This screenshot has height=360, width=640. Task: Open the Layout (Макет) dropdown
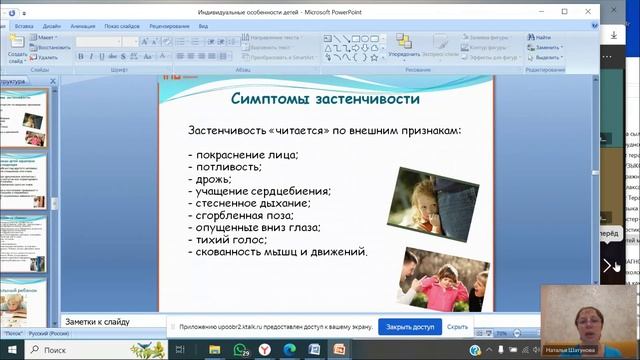coord(44,37)
